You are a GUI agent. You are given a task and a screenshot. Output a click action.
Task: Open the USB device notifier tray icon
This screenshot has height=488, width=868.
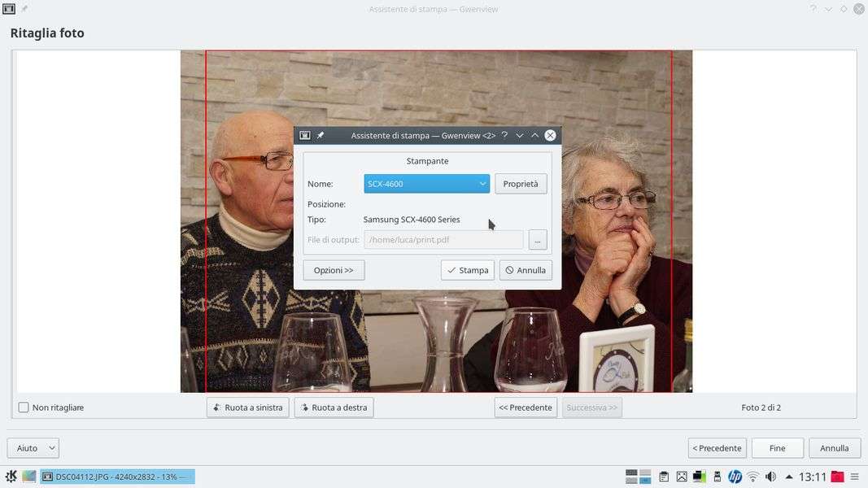717,477
